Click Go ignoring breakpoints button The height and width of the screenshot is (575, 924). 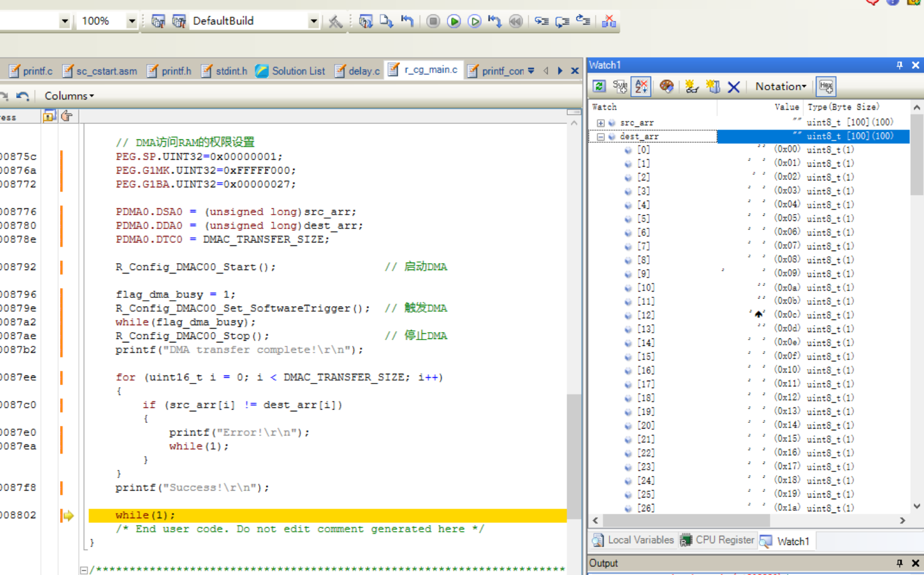[474, 21]
